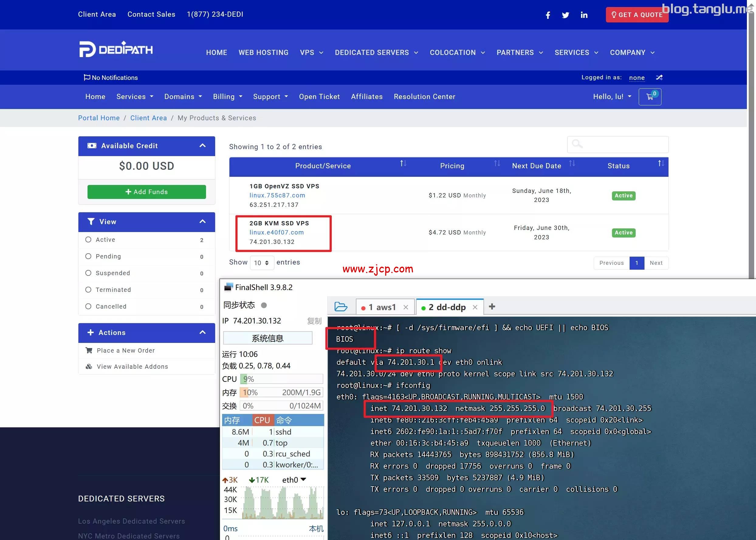Select the Active radio button filter
Screen dimensions: 756x540
pos(89,239)
